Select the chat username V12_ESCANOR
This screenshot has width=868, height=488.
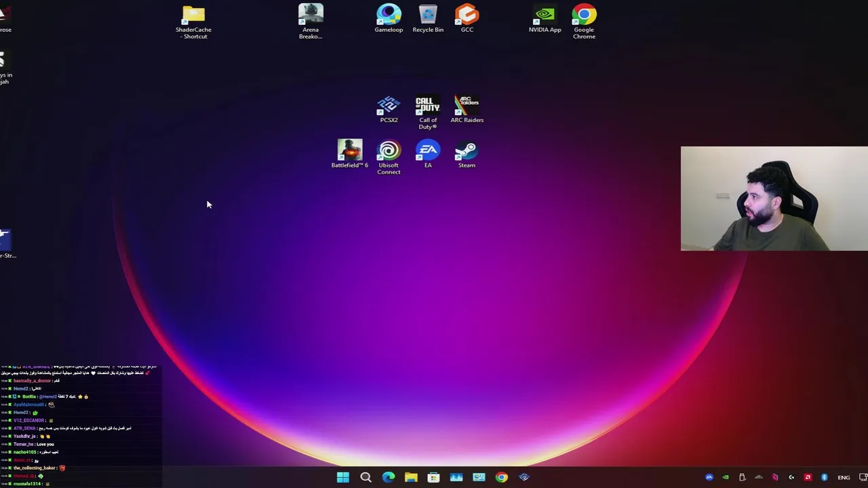click(x=29, y=420)
